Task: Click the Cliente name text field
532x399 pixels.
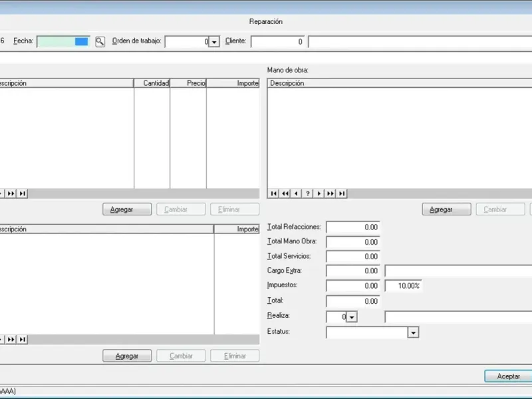Action: pos(420,42)
